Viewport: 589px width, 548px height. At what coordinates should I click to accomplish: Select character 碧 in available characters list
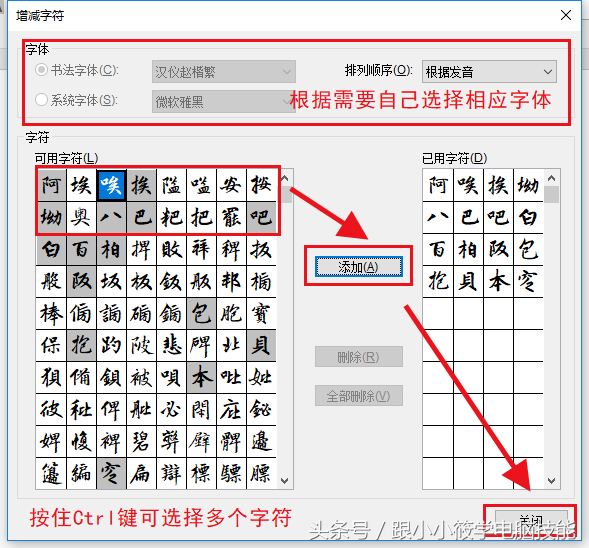point(142,441)
